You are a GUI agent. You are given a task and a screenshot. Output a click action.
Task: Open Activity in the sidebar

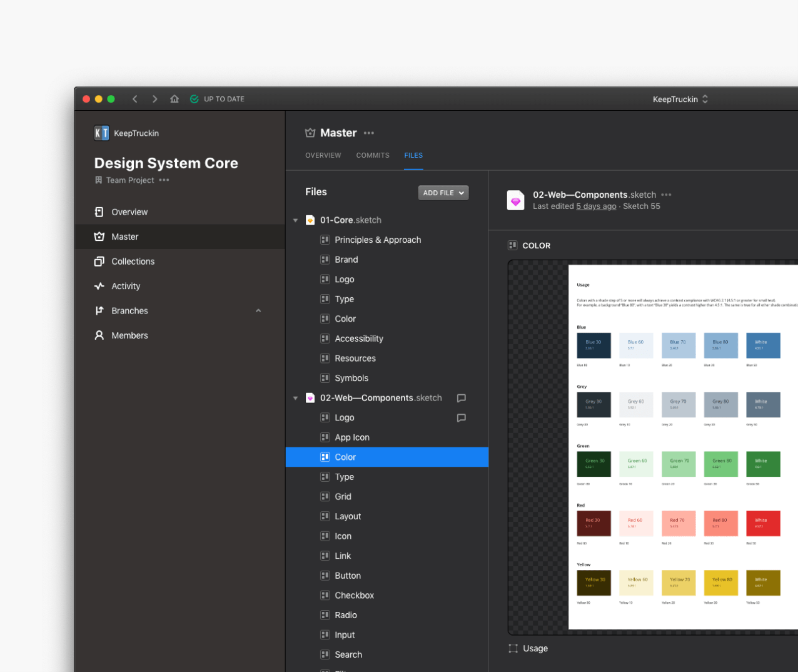click(180, 286)
